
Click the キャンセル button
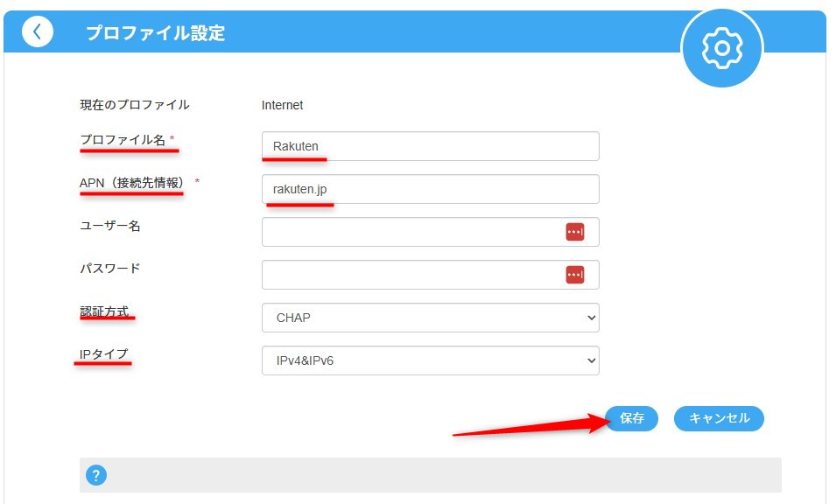[x=719, y=418]
